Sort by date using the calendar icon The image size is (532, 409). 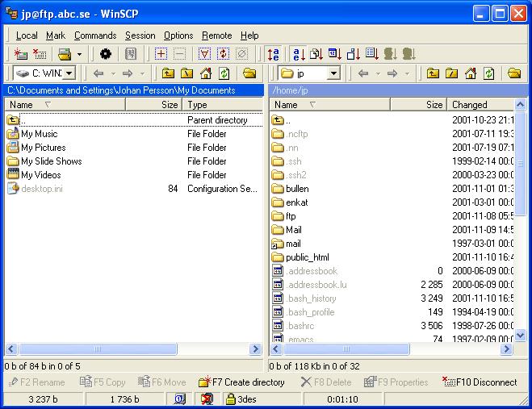click(335, 54)
